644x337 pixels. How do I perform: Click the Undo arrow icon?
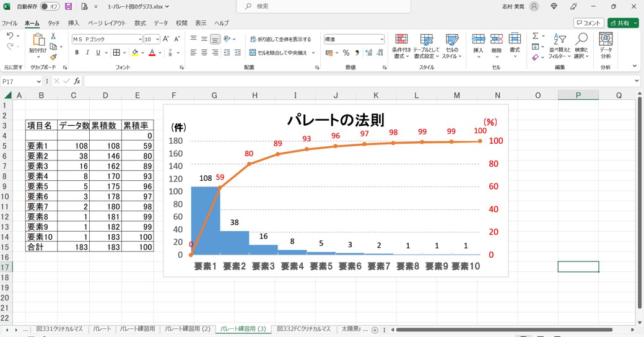(10, 36)
